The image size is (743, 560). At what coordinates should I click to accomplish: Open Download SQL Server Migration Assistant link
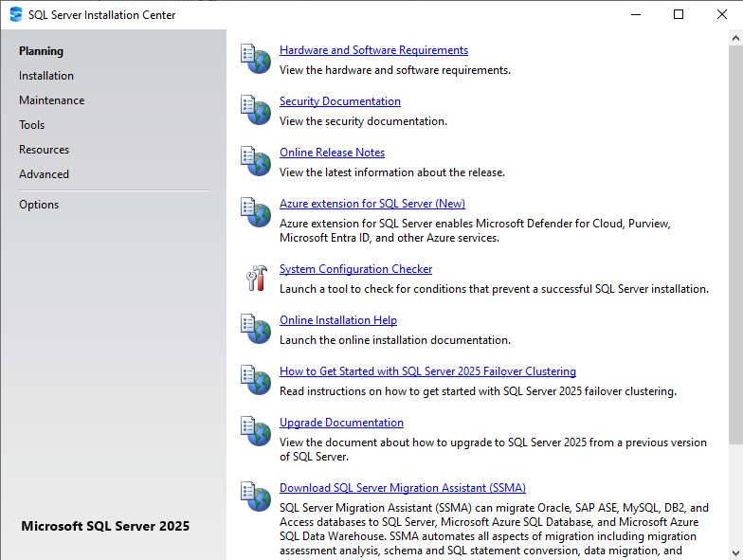click(402, 488)
